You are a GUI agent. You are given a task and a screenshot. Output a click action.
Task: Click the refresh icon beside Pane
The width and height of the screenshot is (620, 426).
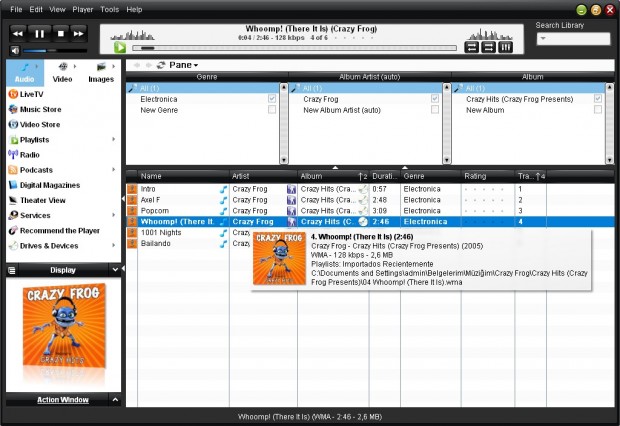[x=161, y=65]
